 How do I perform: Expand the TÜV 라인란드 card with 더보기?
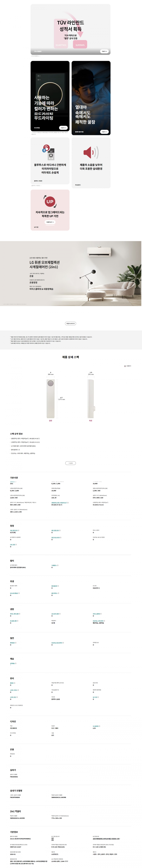104,51
